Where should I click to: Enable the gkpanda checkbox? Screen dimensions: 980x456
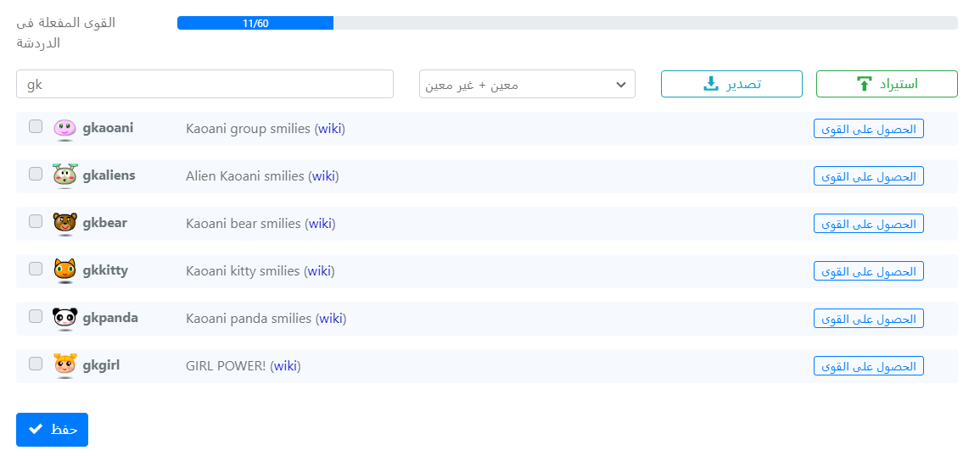pyautogui.click(x=36, y=316)
